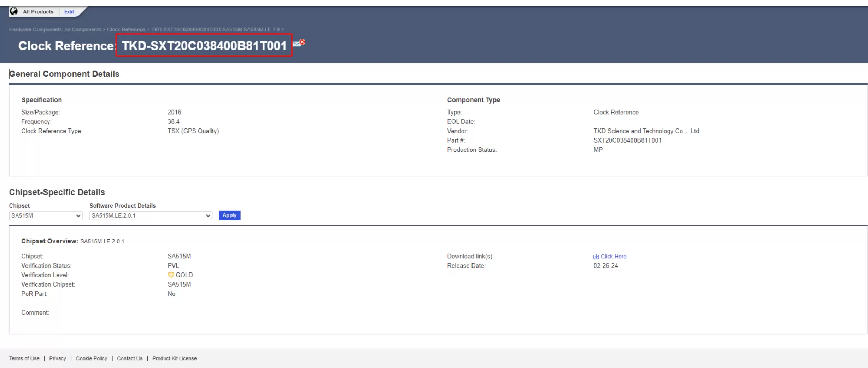
Task: Click the Click Here download link
Action: (614, 257)
